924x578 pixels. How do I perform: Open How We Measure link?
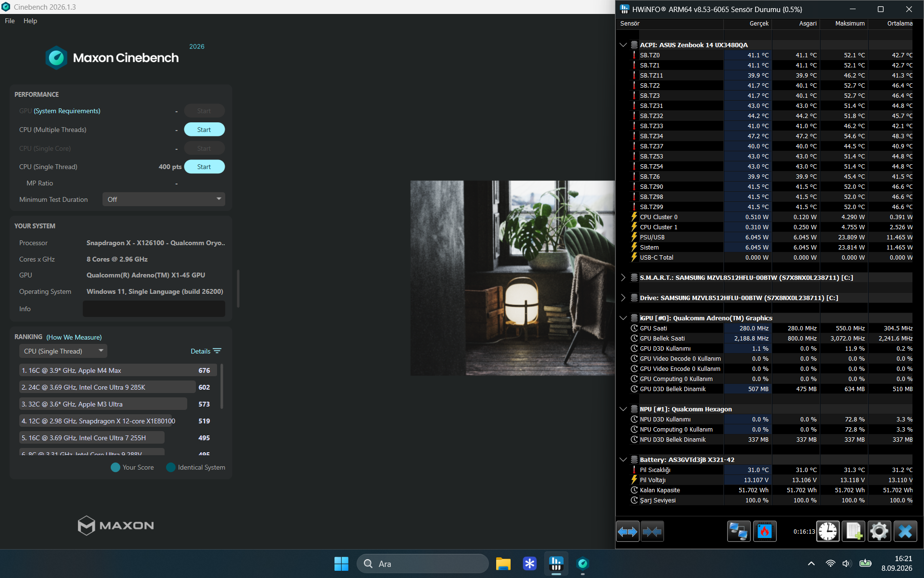(74, 337)
